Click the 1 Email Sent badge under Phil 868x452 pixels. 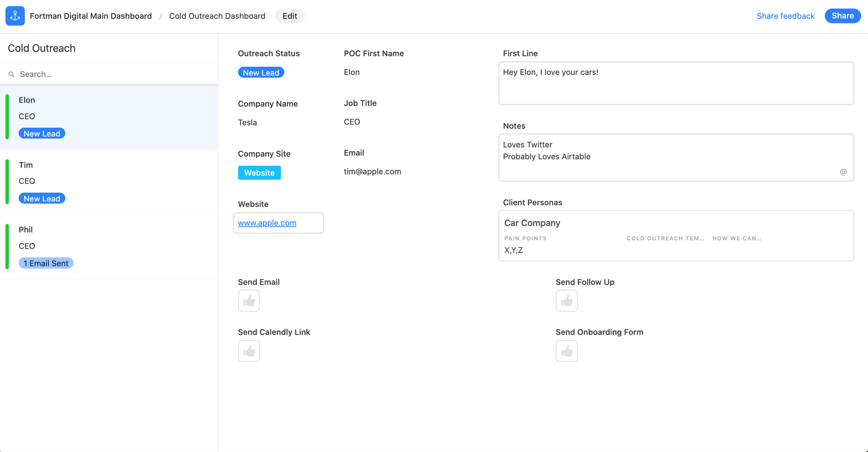click(46, 263)
